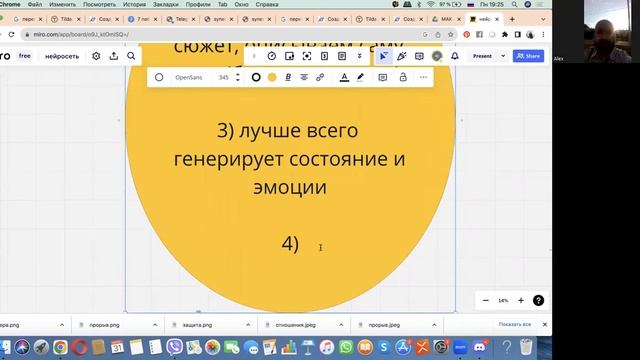The height and width of the screenshot is (360, 640).
Task: Adjust font size with the stepper arrows
Action: (x=238, y=77)
